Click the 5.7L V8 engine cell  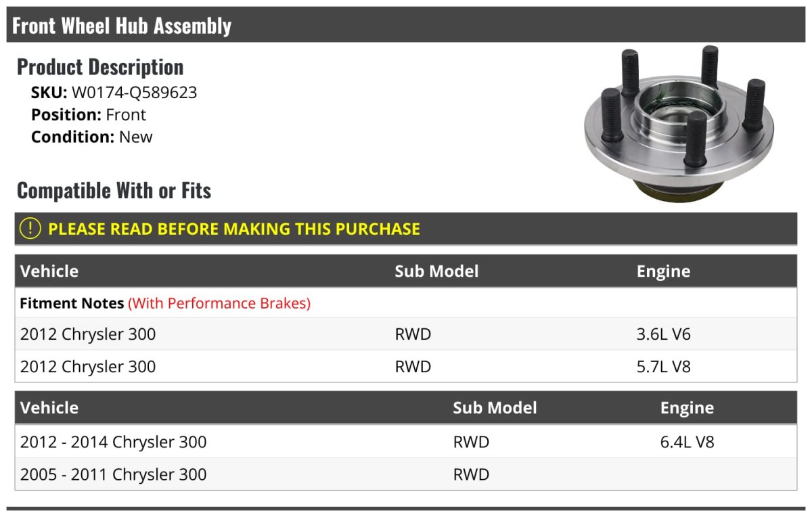tap(663, 366)
